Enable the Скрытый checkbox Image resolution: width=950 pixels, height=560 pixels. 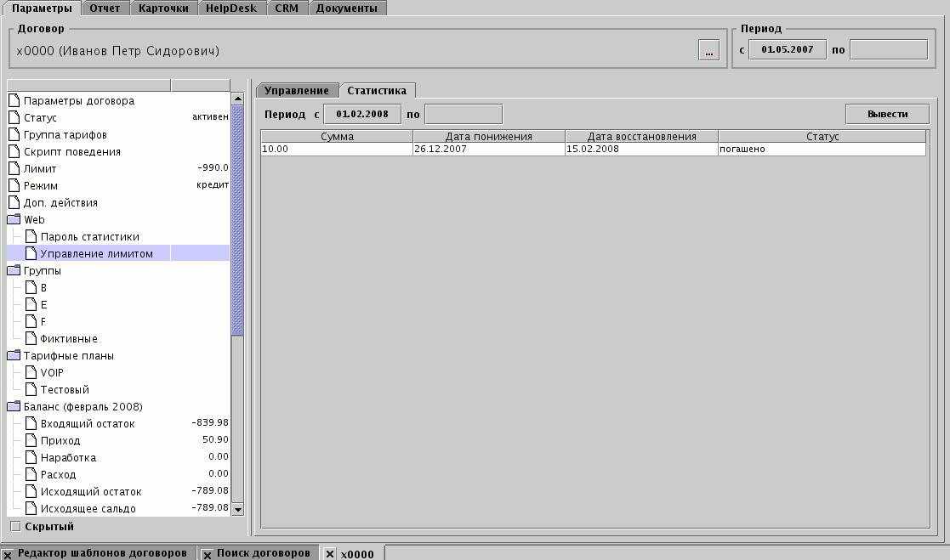(14, 528)
